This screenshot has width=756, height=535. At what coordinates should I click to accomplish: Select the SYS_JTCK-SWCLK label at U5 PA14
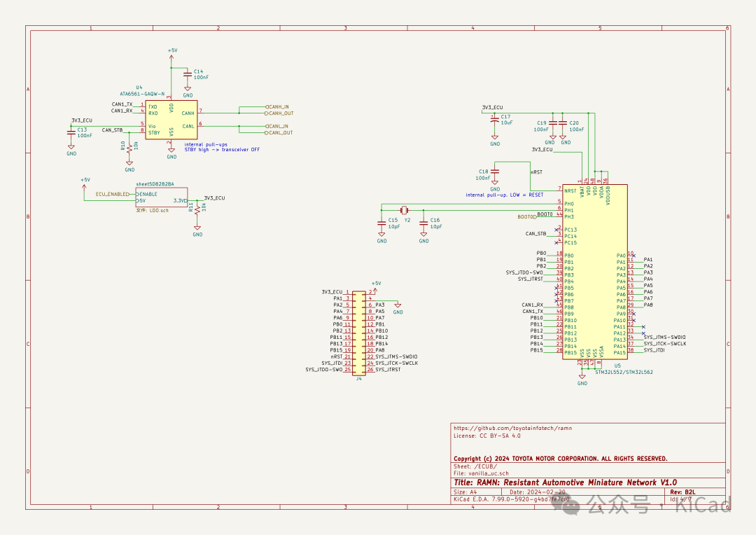[665, 344]
